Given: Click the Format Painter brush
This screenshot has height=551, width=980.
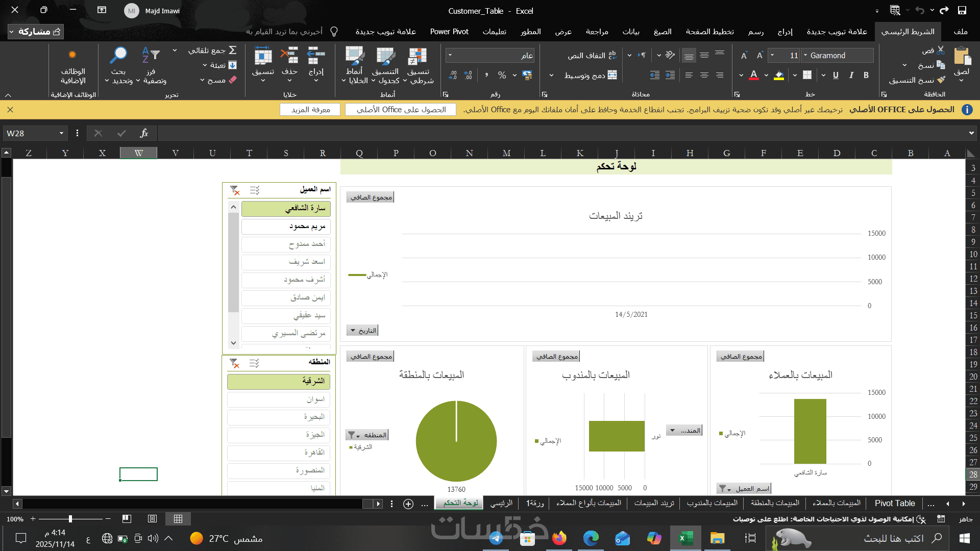Looking at the screenshot, I should point(941,80).
